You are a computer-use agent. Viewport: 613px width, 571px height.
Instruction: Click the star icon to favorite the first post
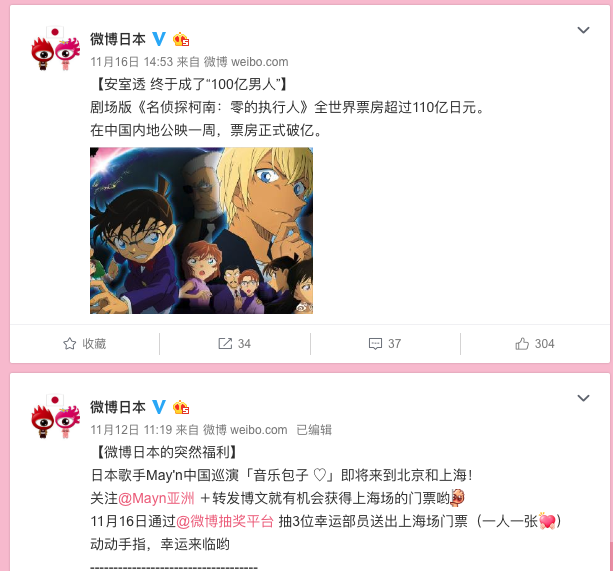tap(70, 344)
